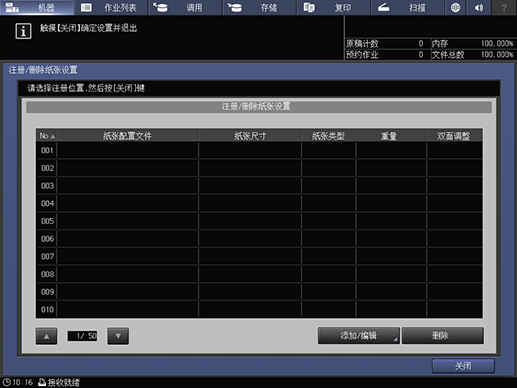Screen dimensions: 517x388
Task: Open the 调用 recall tab
Action: pos(185,7)
